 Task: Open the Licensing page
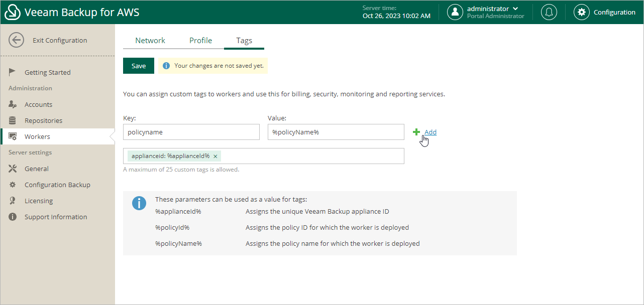(x=39, y=201)
